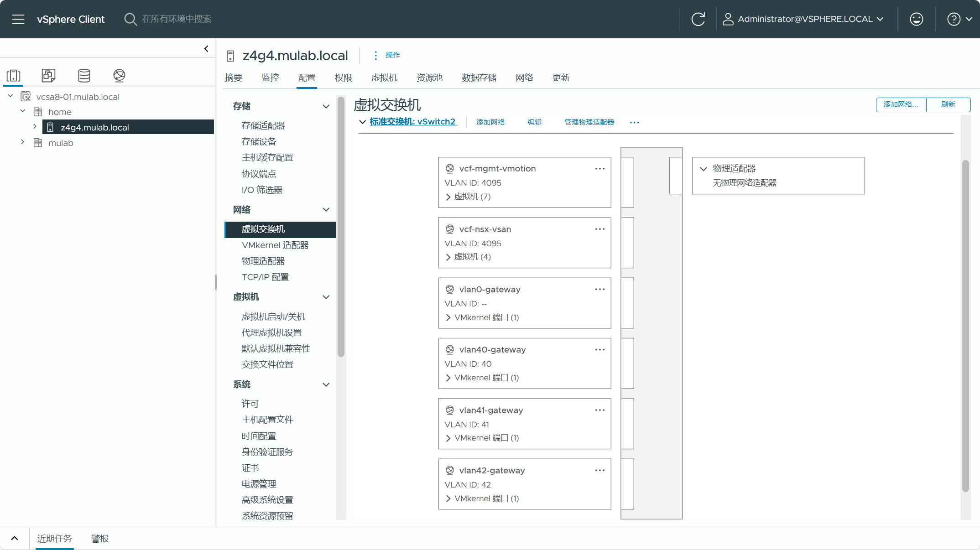Open the feedback smiley icon

click(916, 19)
